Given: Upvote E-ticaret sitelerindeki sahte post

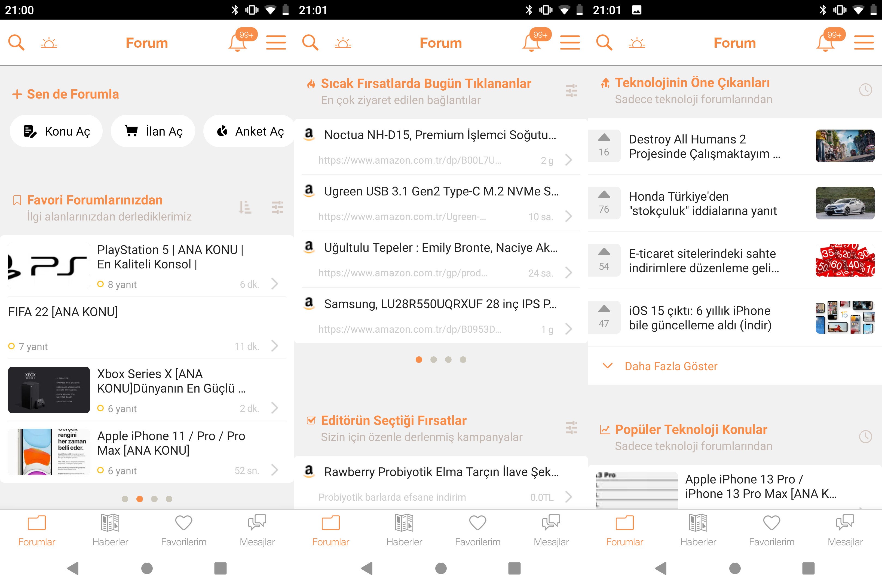Looking at the screenshot, I should tap(604, 260).
